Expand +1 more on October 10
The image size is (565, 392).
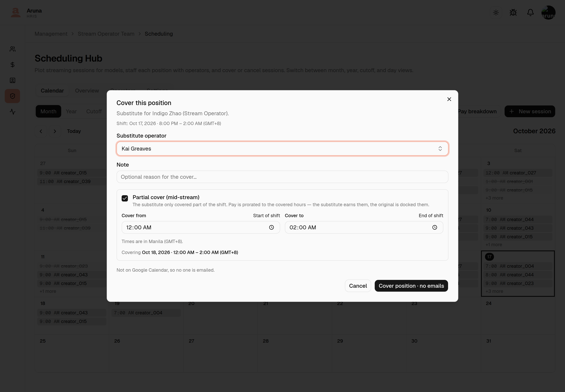pyautogui.click(x=494, y=245)
